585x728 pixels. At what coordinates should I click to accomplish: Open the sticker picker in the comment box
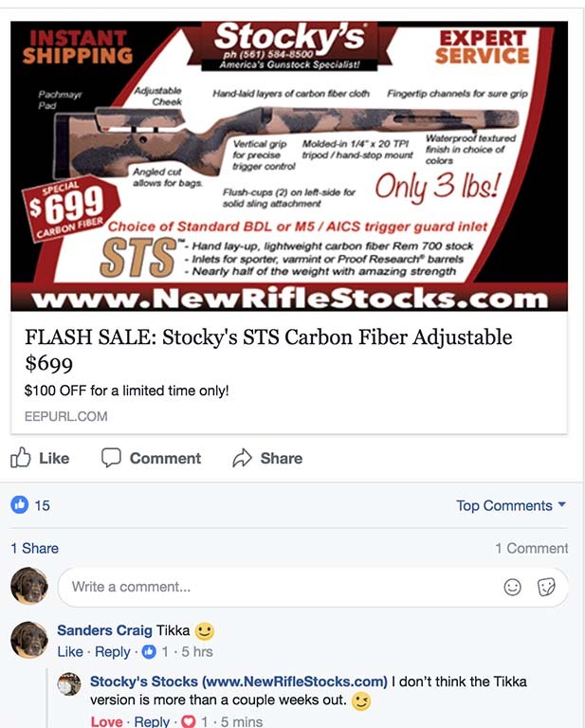546,587
